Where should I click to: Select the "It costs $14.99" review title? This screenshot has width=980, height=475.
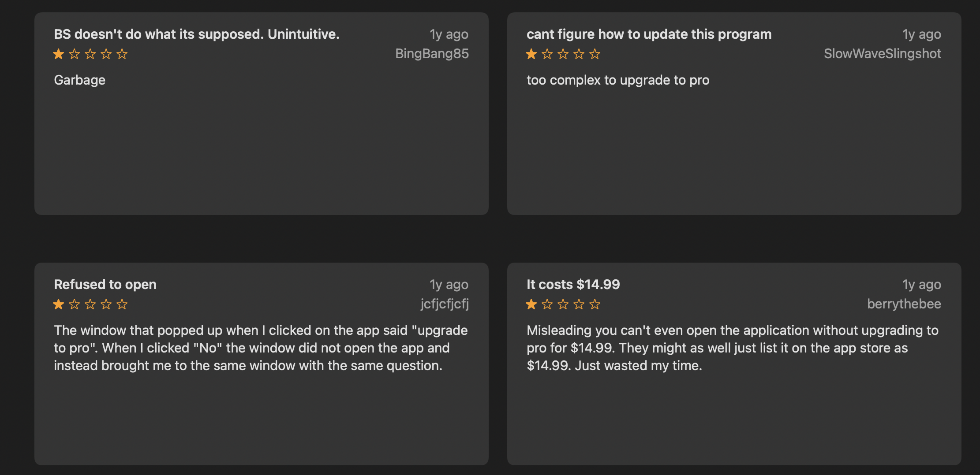click(x=573, y=285)
